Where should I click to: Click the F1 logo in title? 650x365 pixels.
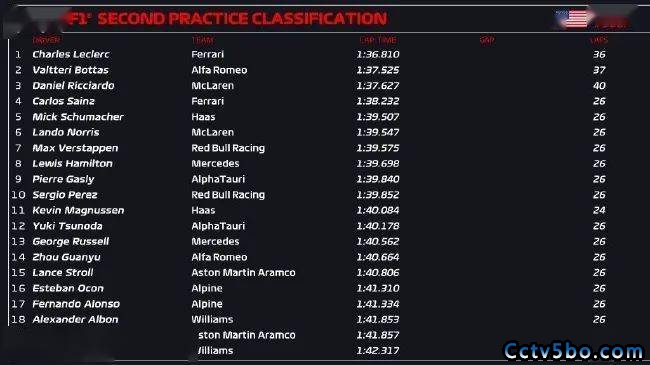(80, 19)
